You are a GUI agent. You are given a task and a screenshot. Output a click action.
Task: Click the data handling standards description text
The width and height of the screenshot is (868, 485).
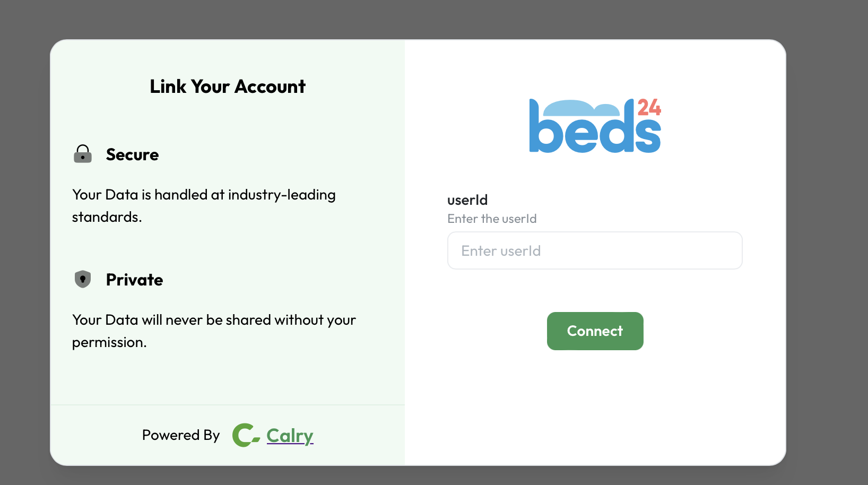[204, 205]
